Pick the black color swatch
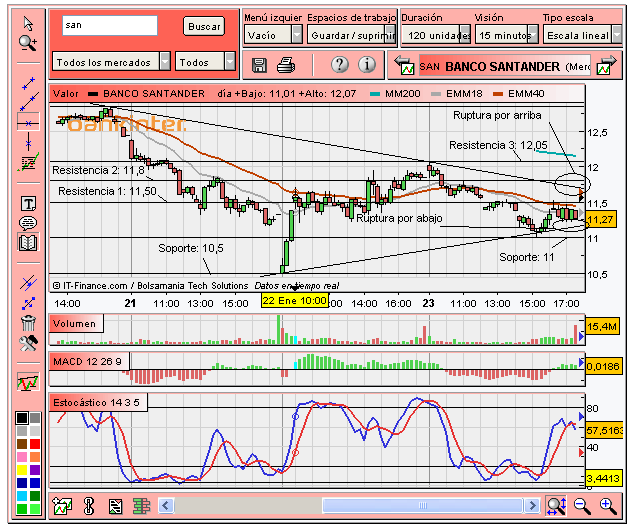This screenshot has height=528, width=632. click(x=22, y=418)
